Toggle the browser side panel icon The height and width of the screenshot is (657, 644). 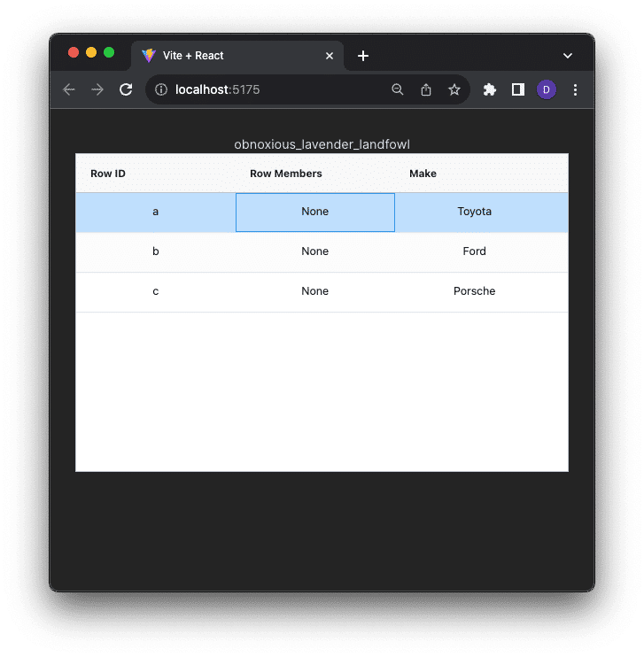[518, 89]
